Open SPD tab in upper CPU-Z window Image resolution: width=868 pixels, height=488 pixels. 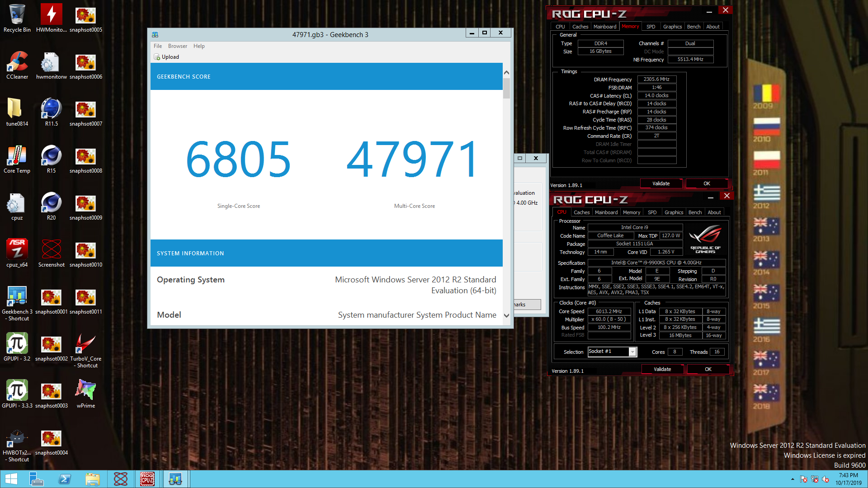651,27
